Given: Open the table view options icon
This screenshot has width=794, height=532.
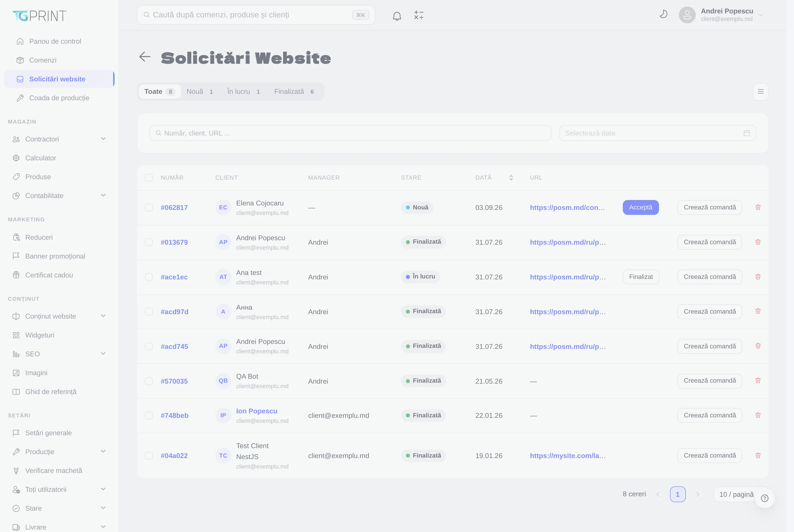Looking at the screenshot, I should pos(761,92).
